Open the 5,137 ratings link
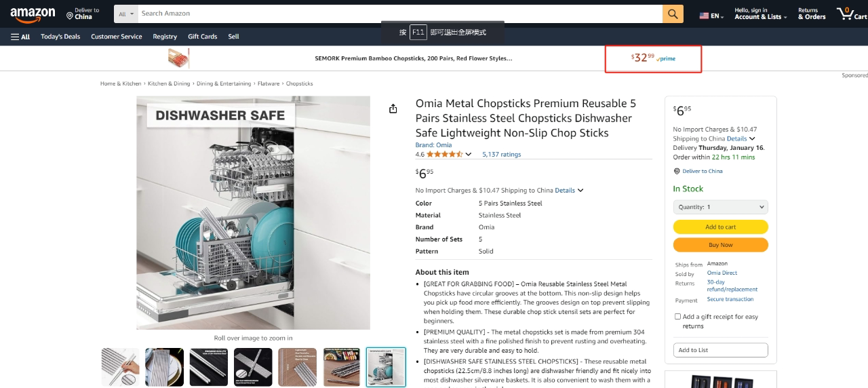868x388 pixels. (x=502, y=155)
